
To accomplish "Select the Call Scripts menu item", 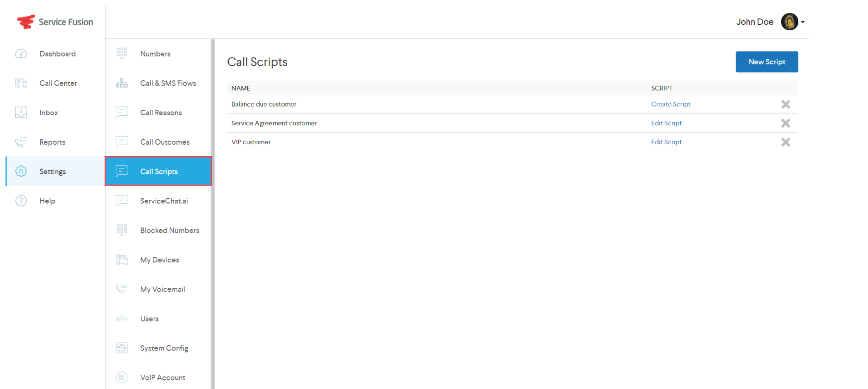I will click(158, 171).
